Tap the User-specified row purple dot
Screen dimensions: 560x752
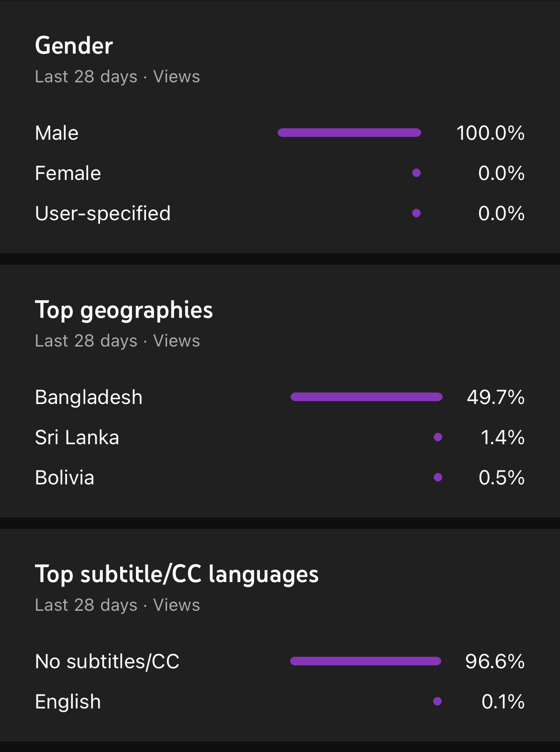coord(416,213)
